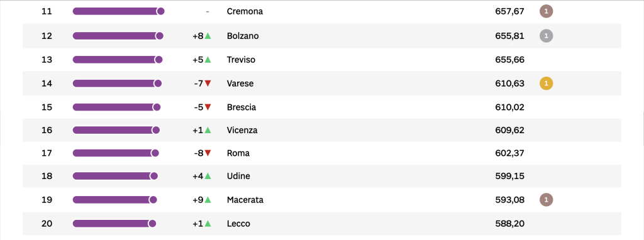This screenshot has width=644, height=240.
Task: Click the gold medal badge beside Varese
Action: (x=546, y=84)
